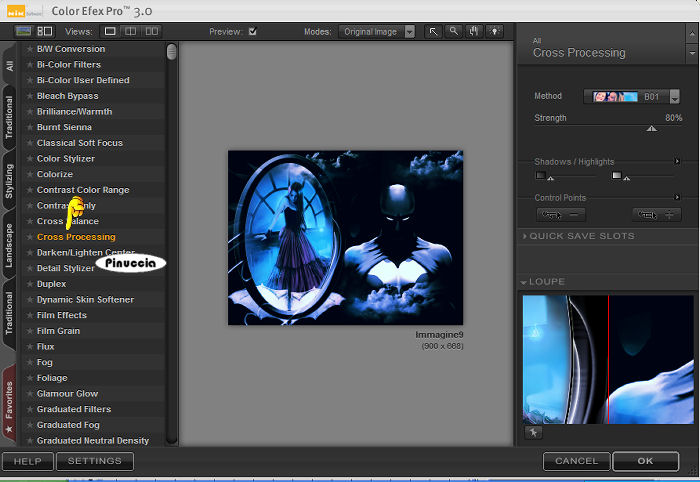
Task: Select the hand pan tool
Action: [x=473, y=32]
